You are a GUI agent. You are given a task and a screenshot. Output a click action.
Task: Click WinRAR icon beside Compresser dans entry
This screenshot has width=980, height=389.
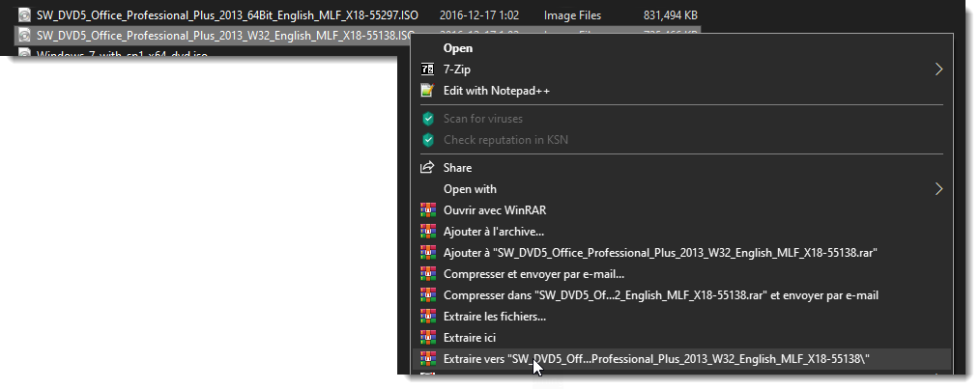coord(427,295)
